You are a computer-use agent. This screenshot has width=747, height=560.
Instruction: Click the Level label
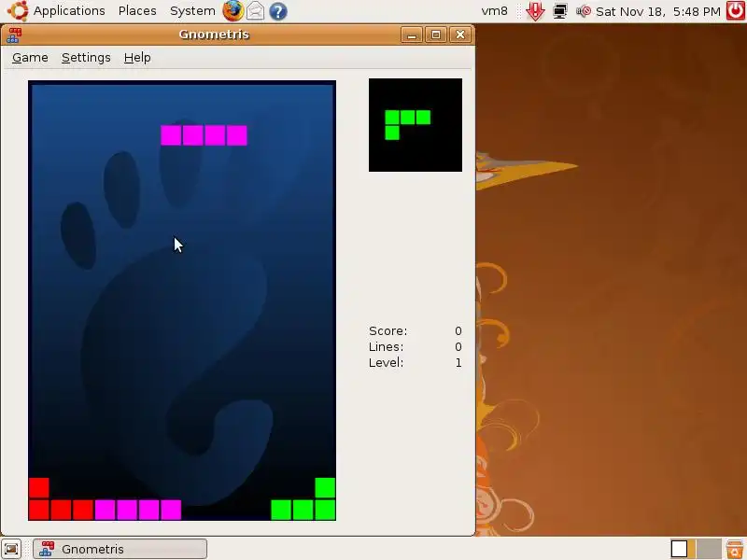pos(386,362)
